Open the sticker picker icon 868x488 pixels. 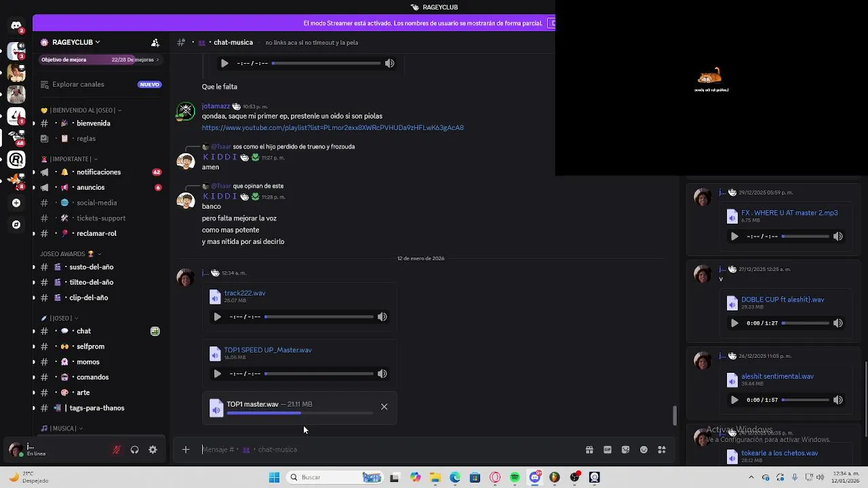pos(625,449)
